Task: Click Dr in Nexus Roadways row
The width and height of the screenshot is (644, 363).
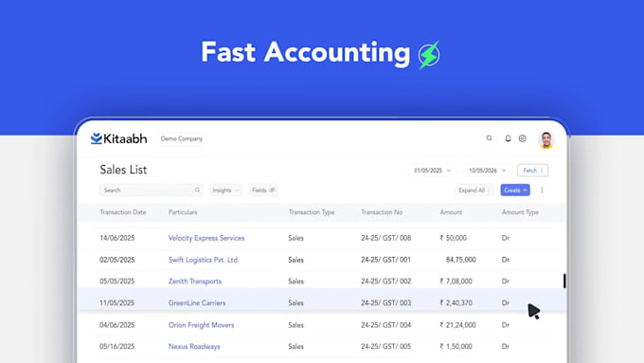Action: pos(506,347)
